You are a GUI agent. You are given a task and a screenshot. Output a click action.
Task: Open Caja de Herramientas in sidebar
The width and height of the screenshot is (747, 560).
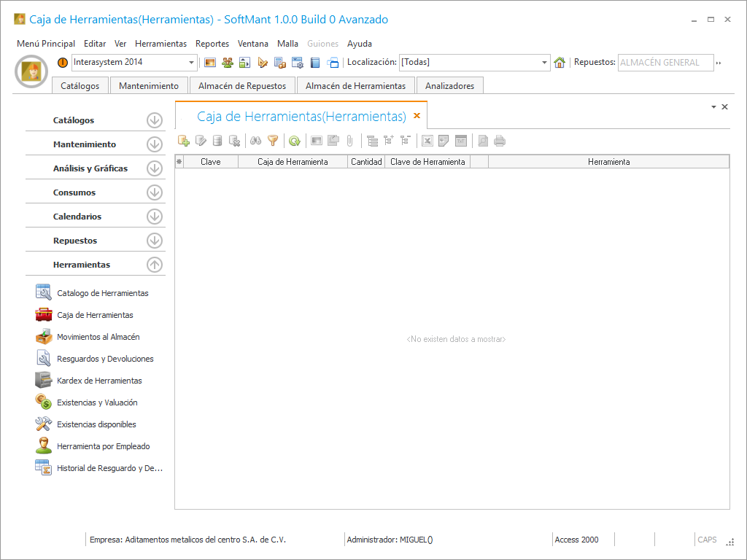pos(95,315)
